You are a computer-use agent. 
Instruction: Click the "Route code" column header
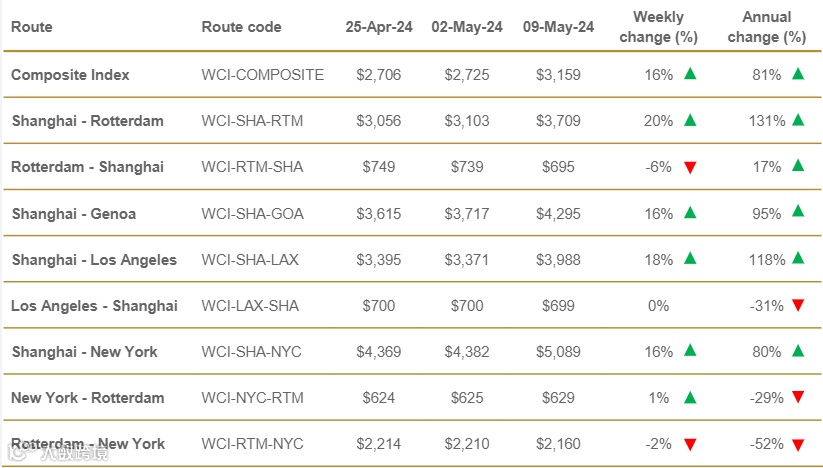(241, 27)
